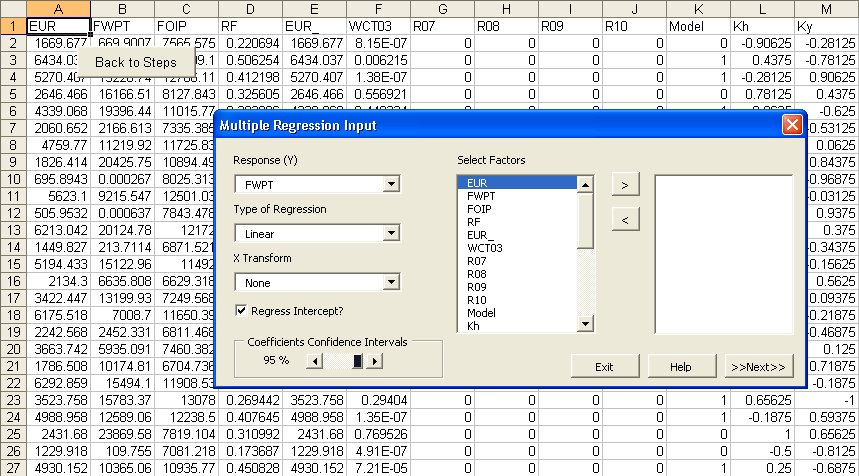
Task: Click the select-all corner of the sheet
Action: tap(13, 9)
